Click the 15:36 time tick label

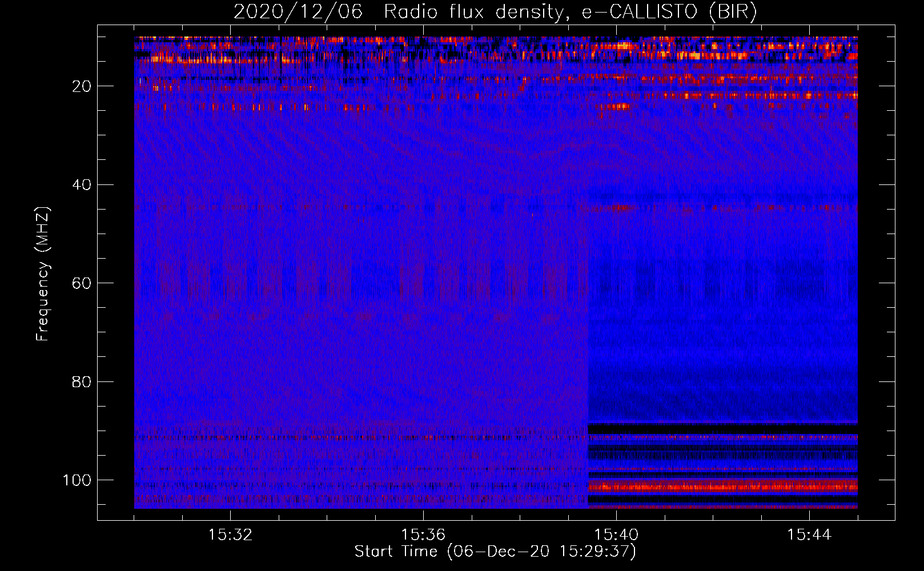pos(423,535)
